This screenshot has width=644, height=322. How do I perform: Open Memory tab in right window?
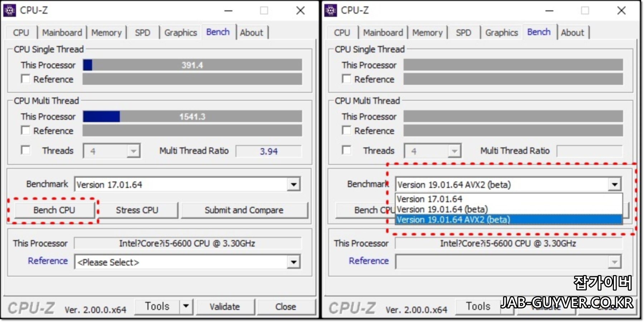pos(428,33)
